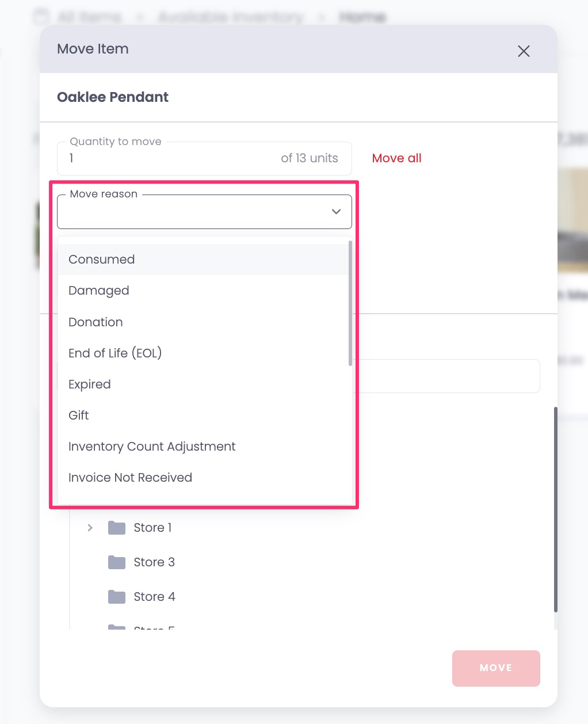Close the Move Item dialog
Image resolution: width=588 pixels, height=724 pixels.
point(524,51)
